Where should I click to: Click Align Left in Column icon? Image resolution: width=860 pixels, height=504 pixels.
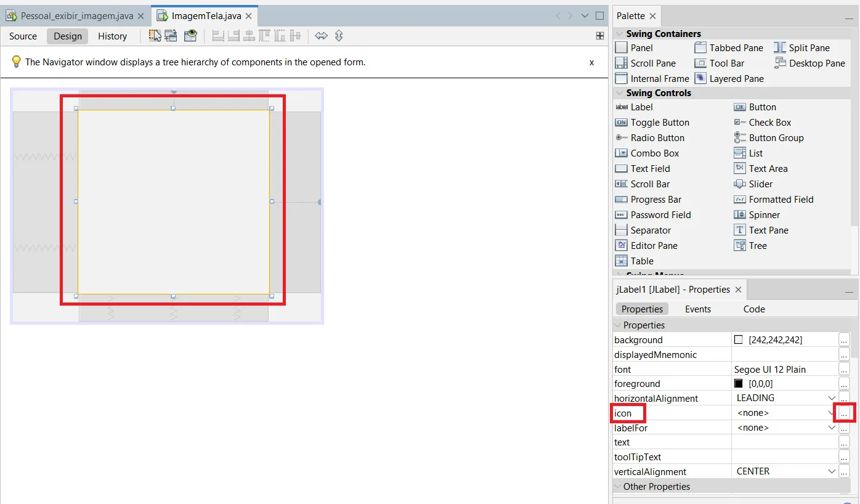[218, 36]
